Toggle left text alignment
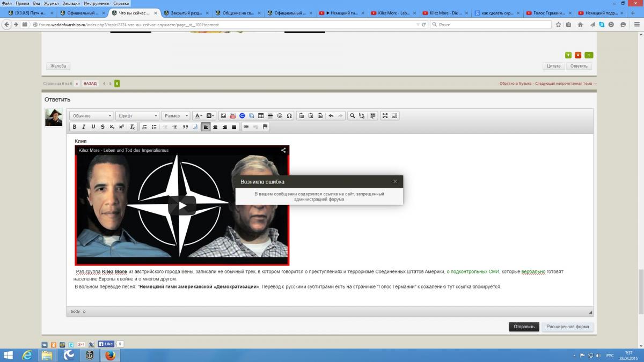 (x=206, y=127)
